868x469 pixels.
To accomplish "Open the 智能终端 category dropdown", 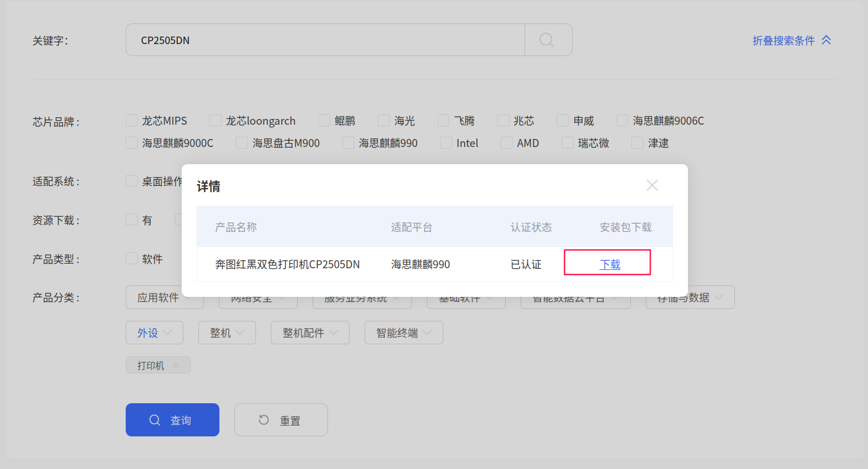I will [404, 333].
